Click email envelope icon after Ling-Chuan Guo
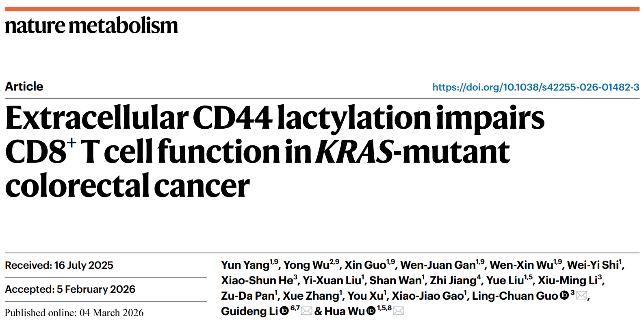The height and width of the screenshot is (322, 644). point(581,296)
